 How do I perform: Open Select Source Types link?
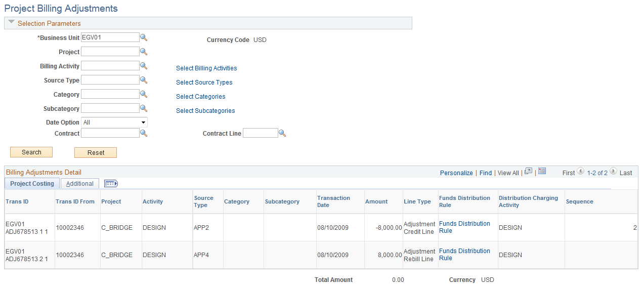coord(204,83)
